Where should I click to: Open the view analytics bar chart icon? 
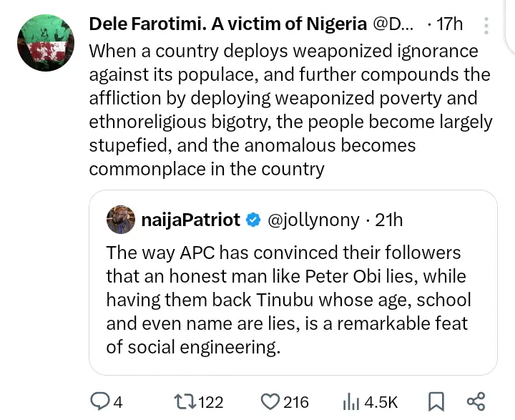350,401
